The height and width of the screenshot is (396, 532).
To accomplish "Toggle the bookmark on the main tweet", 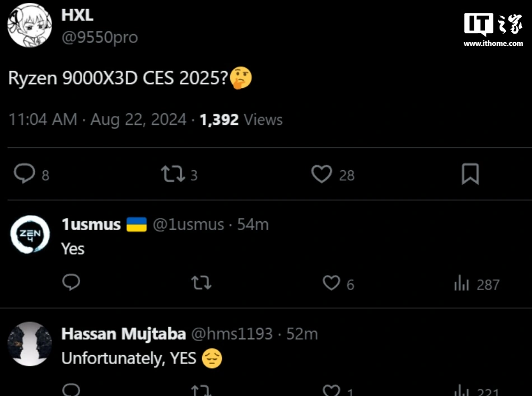I will 470,174.
